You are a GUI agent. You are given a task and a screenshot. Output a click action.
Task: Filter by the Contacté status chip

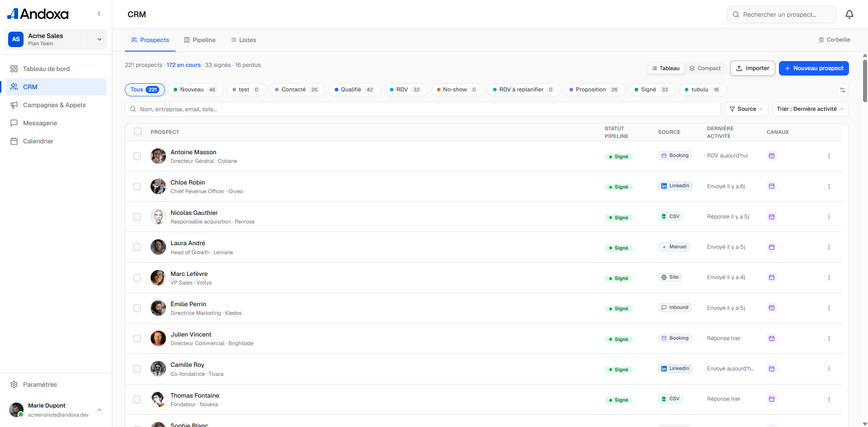[x=297, y=90]
